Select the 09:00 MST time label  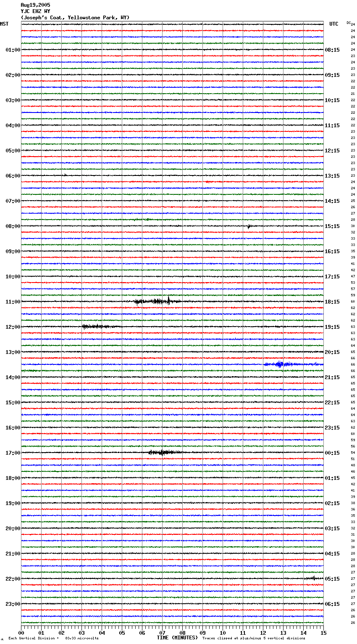(x=13, y=251)
